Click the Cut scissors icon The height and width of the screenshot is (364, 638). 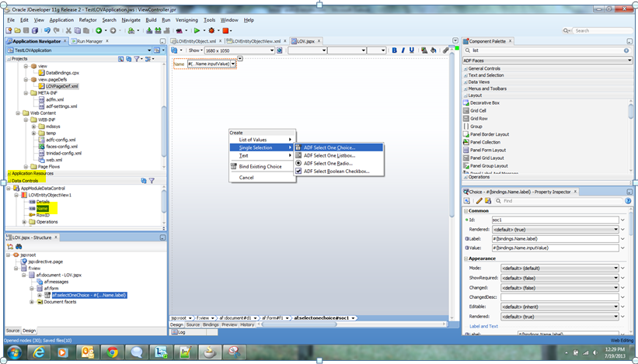pyautogui.click(x=68, y=30)
